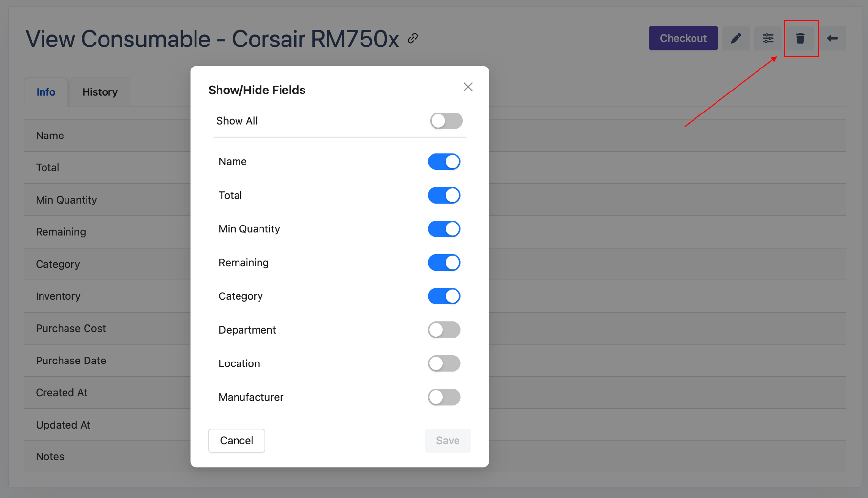Toggle off the Min Quantity field
This screenshot has width=868, height=498.
(444, 229)
